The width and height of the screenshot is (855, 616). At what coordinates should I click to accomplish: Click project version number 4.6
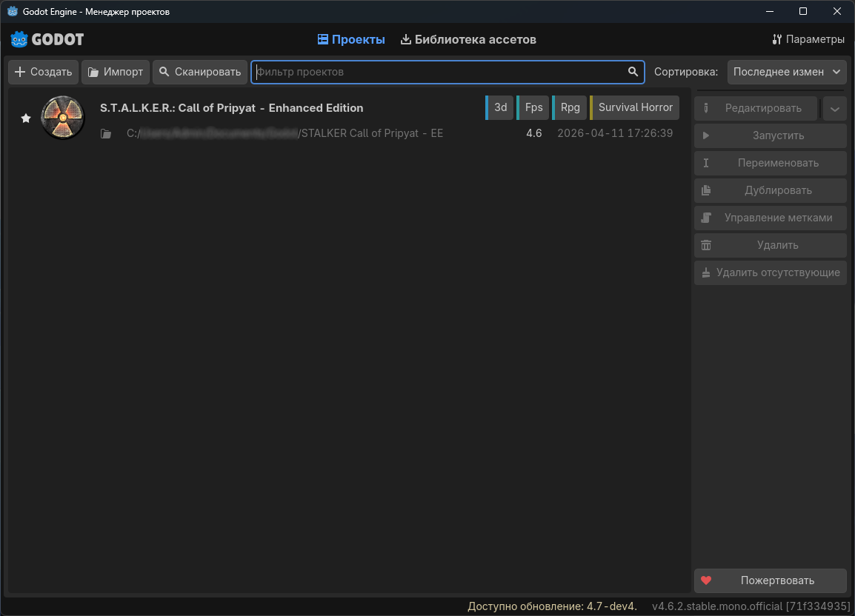pyautogui.click(x=534, y=133)
